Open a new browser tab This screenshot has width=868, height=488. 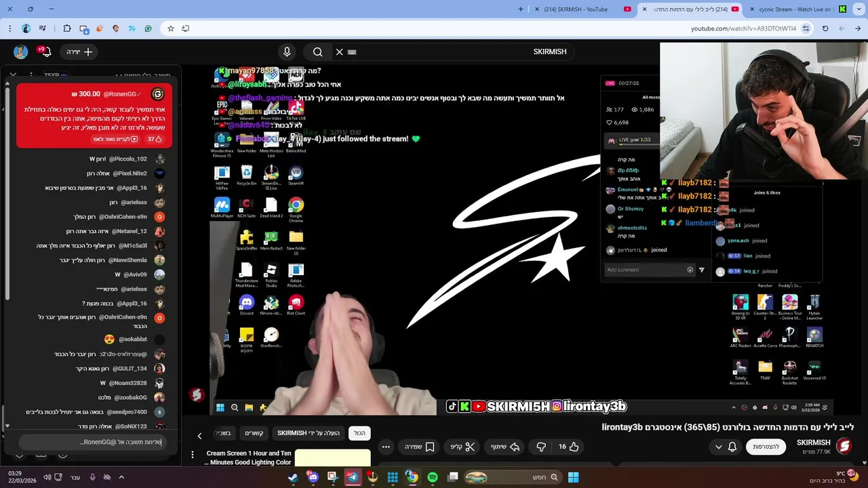coord(521,9)
